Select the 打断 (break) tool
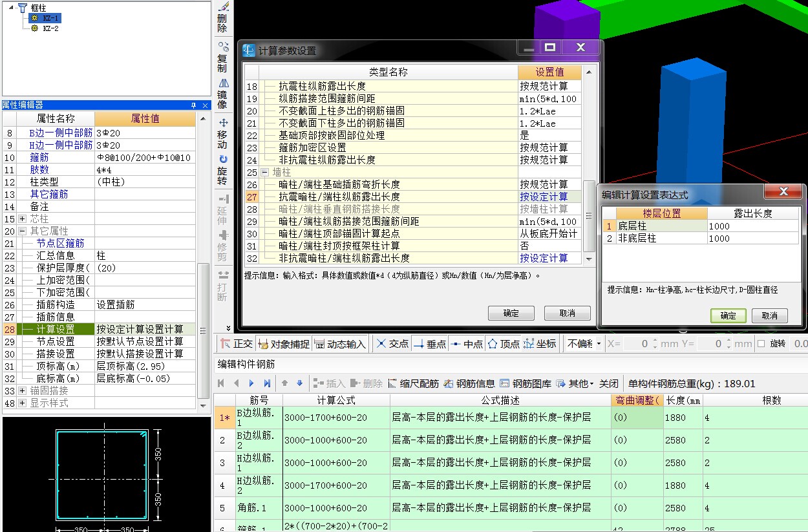808x532 pixels. click(223, 285)
